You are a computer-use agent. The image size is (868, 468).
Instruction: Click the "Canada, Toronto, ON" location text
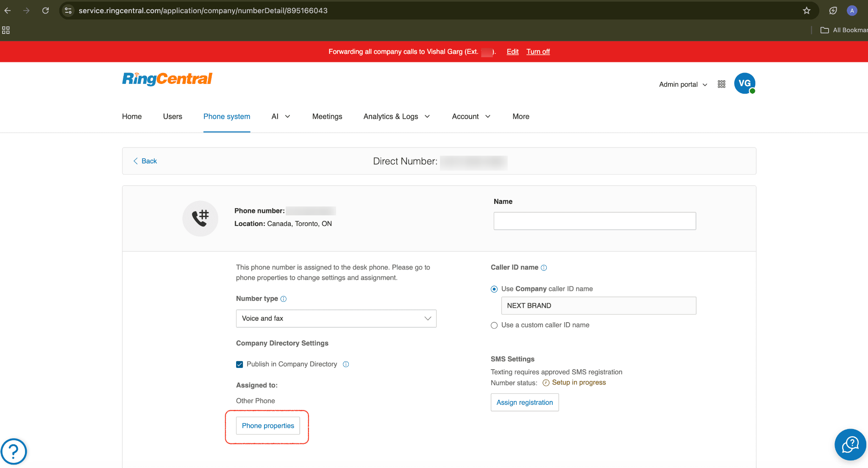(x=299, y=224)
